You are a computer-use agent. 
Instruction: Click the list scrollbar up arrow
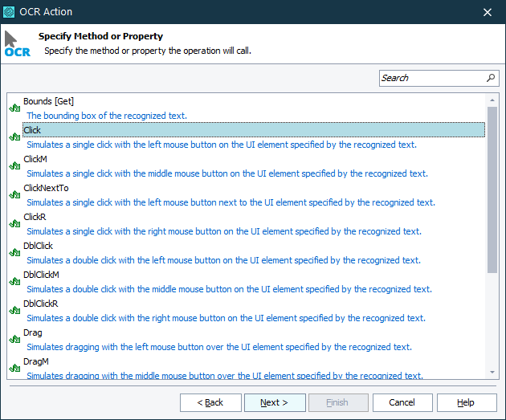point(492,100)
